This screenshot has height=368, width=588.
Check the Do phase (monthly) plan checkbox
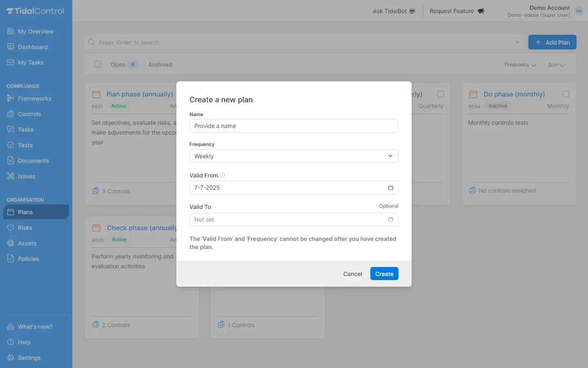click(566, 94)
